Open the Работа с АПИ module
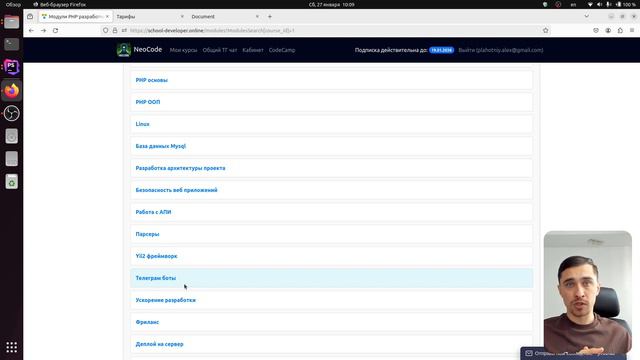This screenshot has height=360, width=640. (331, 212)
